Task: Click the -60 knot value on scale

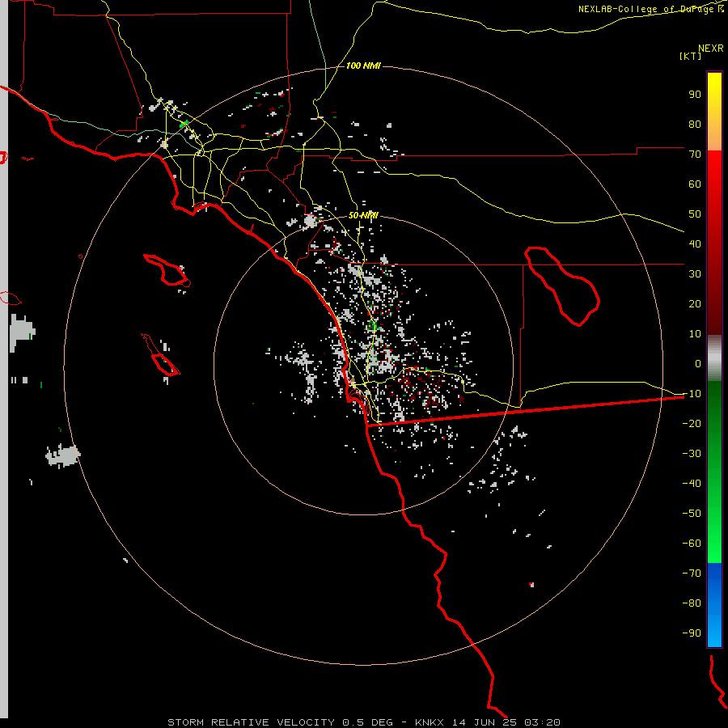Action: click(692, 544)
